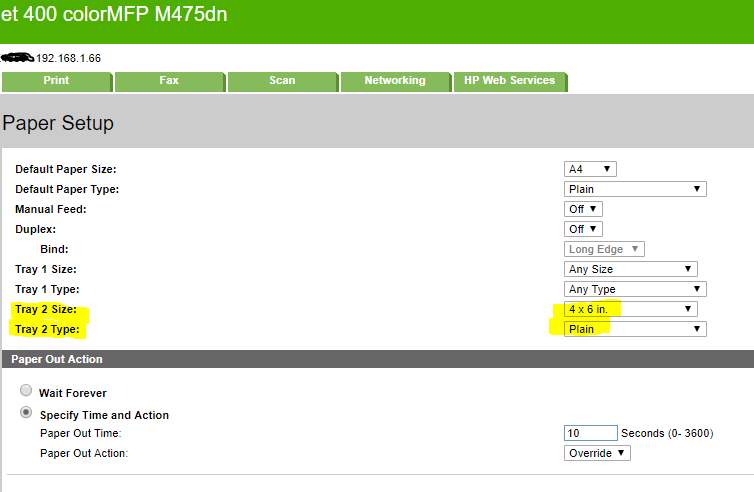Select the Wait Forever radio button
Screen dimensions: 754x492
point(26,390)
